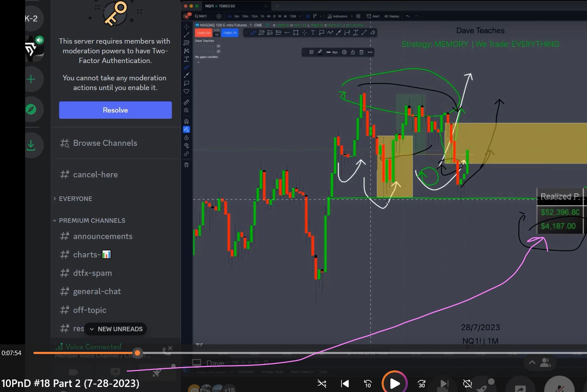Click the blue 15863.75 buy button
Viewport: 587px width, 392px height.
(230, 33)
